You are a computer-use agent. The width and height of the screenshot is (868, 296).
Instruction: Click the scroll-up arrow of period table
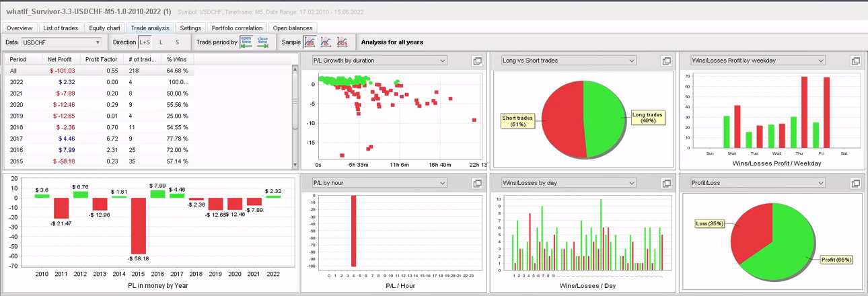pos(294,69)
